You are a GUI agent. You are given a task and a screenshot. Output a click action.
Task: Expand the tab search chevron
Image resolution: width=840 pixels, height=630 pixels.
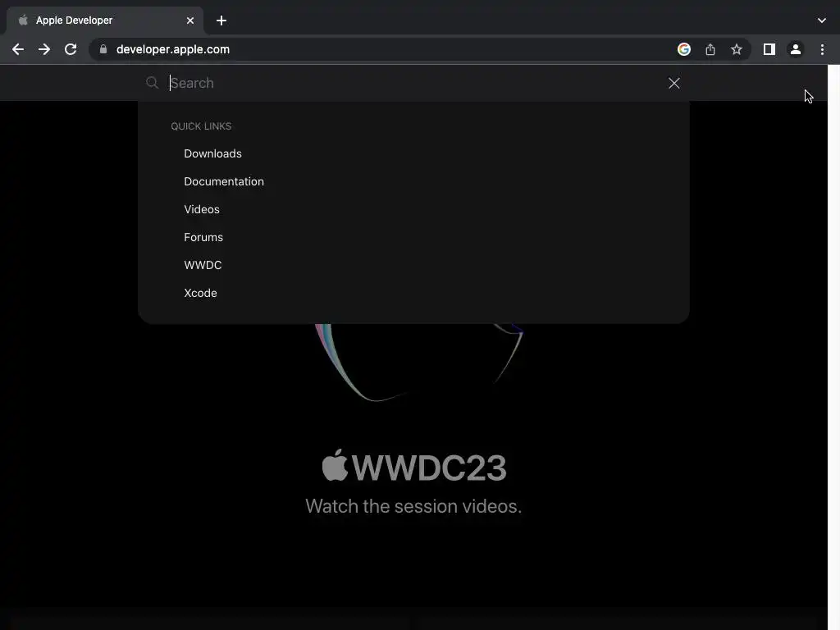click(822, 21)
